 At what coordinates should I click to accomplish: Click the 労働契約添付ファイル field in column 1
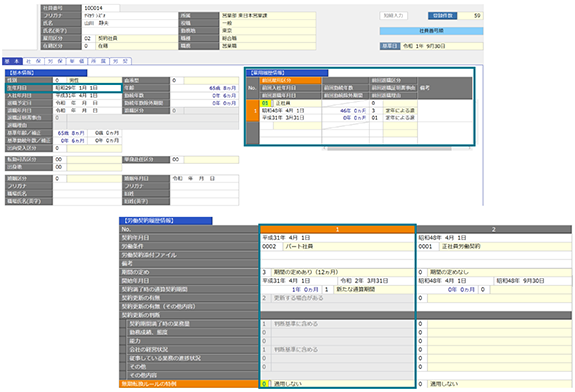coord(337,255)
